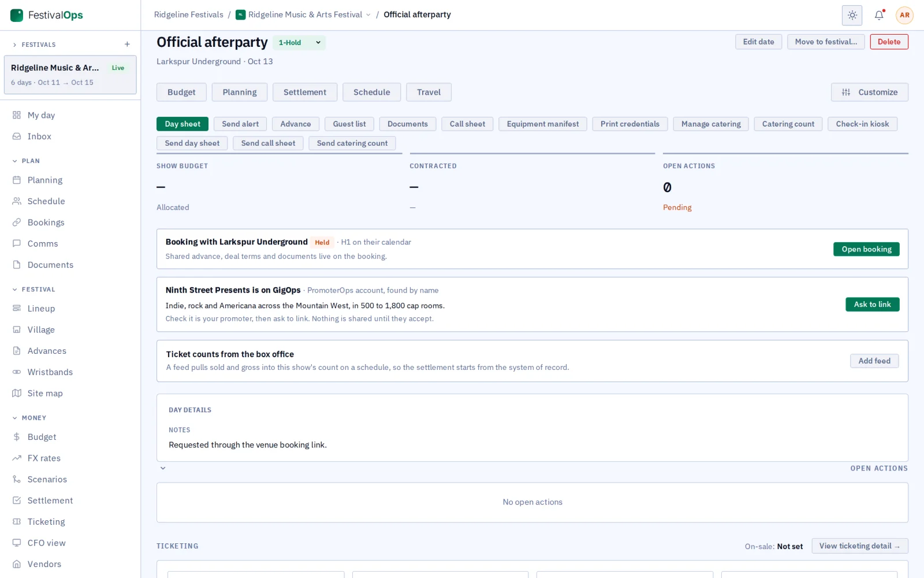Switch to the Travel tab
The width and height of the screenshot is (924, 578).
[x=429, y=92]
